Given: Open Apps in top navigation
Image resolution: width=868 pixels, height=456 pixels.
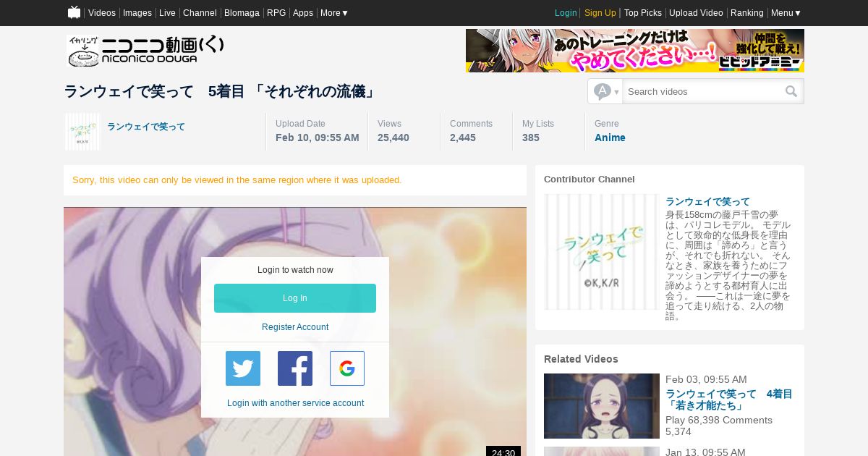Looking at the screenshot, I should (x=303, y=13).
